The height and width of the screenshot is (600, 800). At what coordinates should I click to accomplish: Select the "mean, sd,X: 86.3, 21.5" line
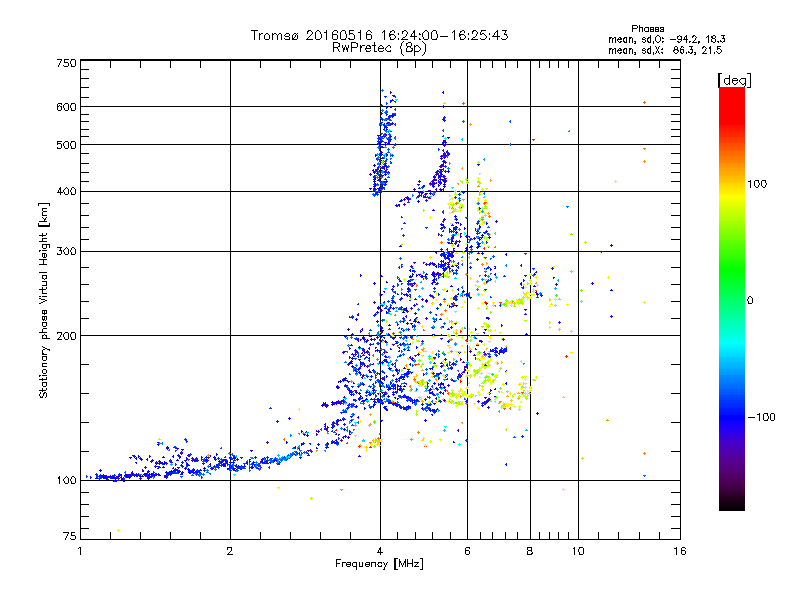665,51
